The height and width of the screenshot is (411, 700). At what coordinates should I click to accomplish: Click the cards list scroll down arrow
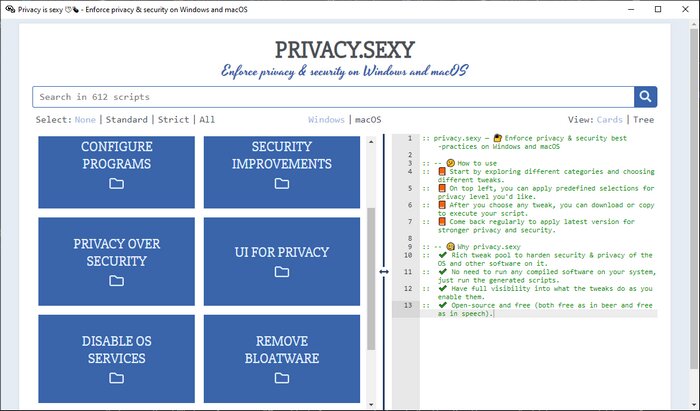point(371,405)
